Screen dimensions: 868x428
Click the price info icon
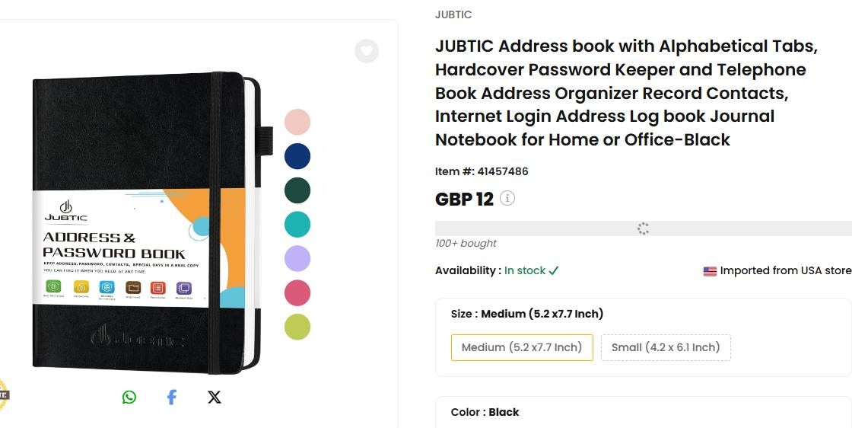coord(507,199)
